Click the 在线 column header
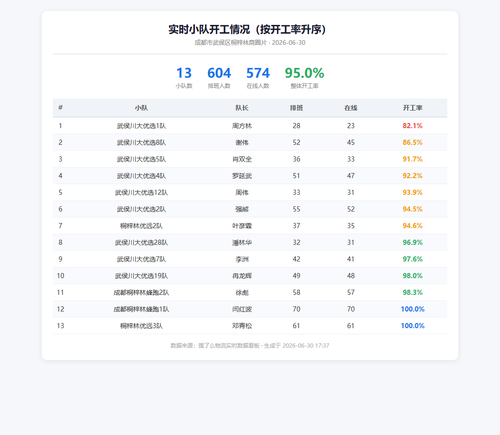 click(x=351, y=108)
